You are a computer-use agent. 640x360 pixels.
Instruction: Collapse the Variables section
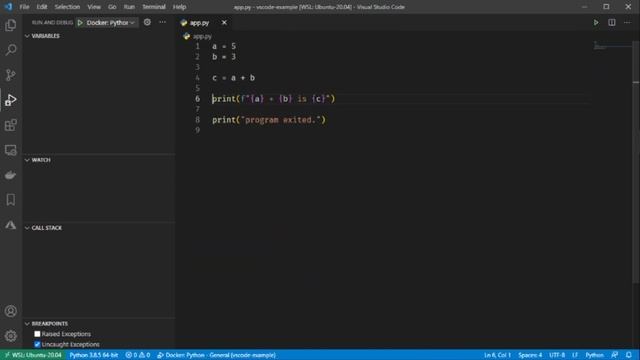pyautogui.click(x=27, y=36)
